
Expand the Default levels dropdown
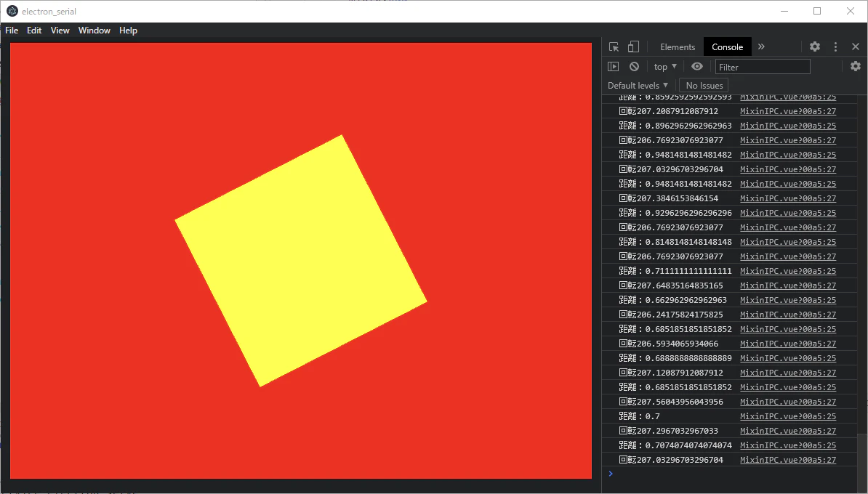tap(638, 85)
